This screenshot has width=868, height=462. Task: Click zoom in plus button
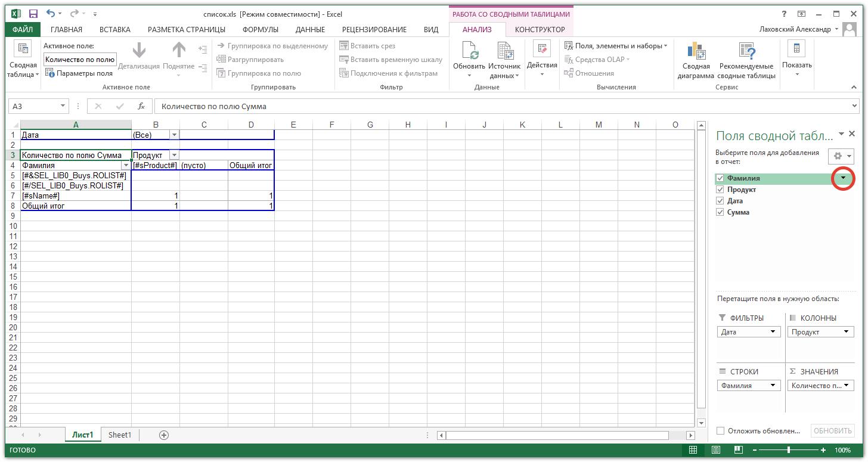(x=823, y=450)
